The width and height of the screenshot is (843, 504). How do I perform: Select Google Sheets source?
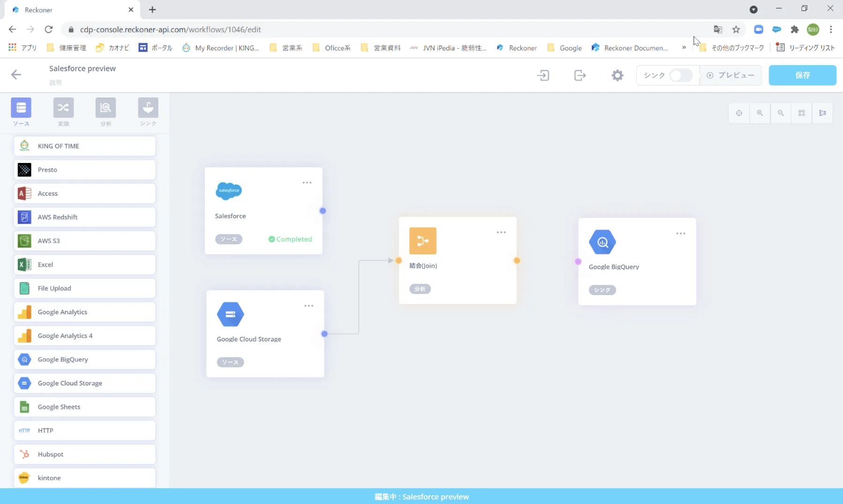point(85,407)
